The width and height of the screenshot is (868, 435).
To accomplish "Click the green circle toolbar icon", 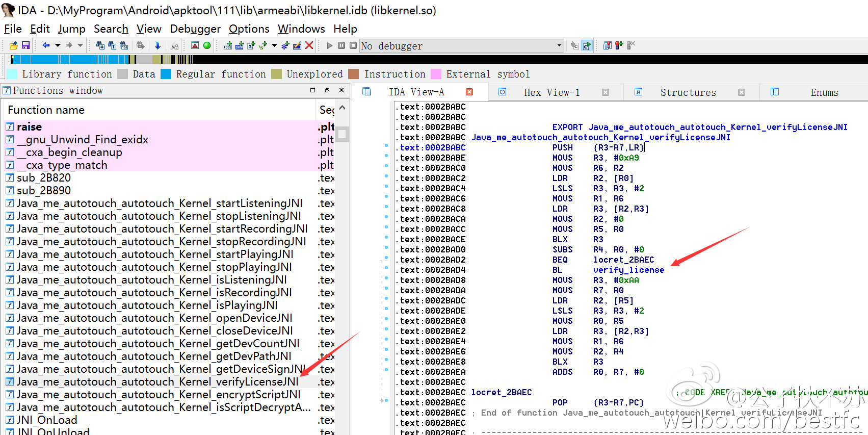I will click(207, 45).
